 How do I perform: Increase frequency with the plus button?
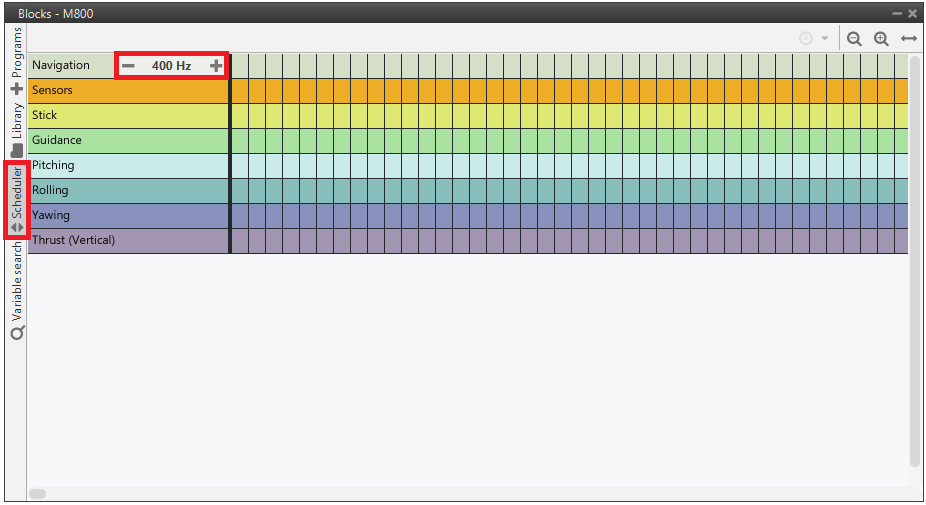pos(216,66)
